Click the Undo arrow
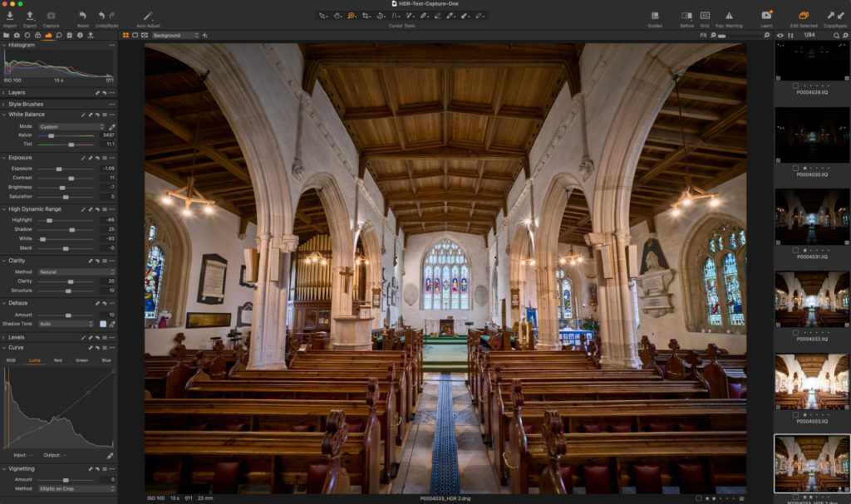The image size is (851, 504). click(x=101, y=17)
